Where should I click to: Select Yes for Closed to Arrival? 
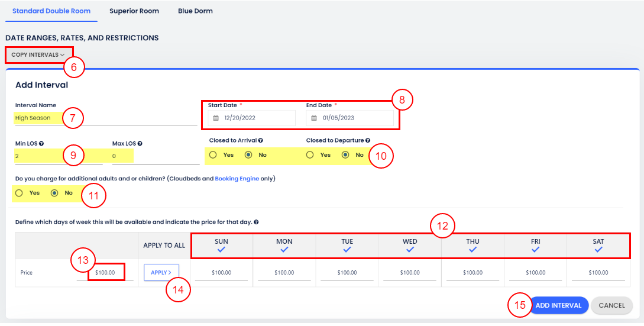212,155
